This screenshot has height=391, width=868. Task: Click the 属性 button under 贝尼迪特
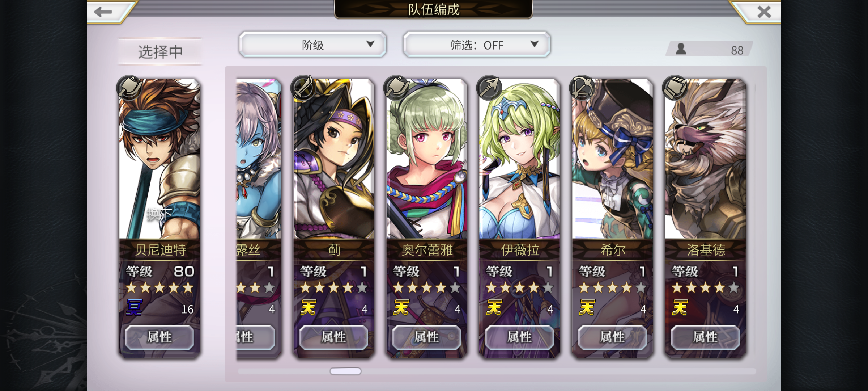tap(159, 337)
